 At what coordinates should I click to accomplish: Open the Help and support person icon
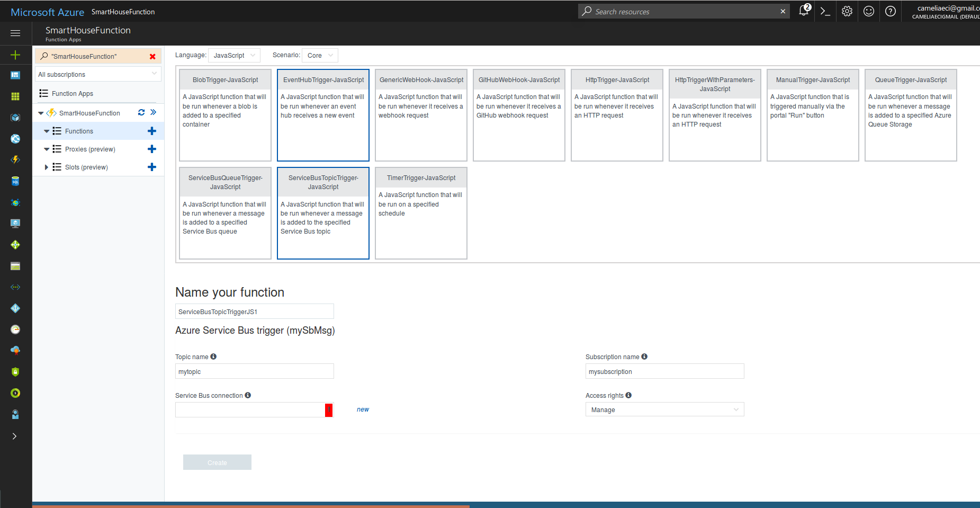pyautogui.click(x=15, y=414)
